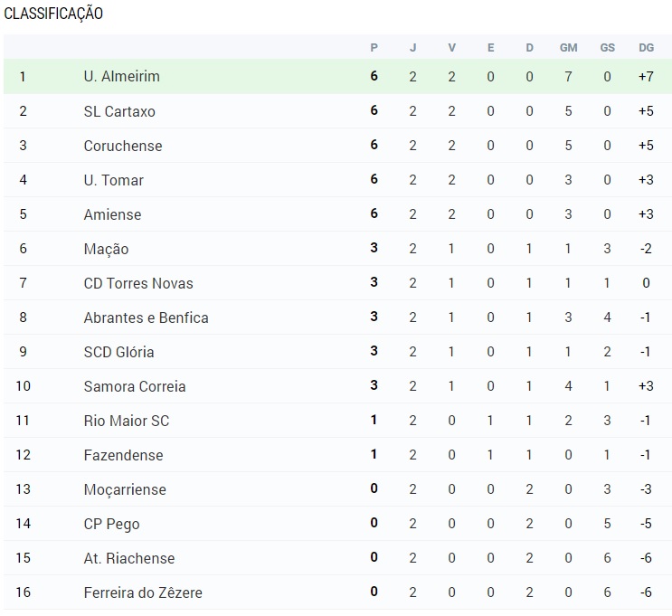Click Abrantes e Benfica team name

[x=147, y=317]
